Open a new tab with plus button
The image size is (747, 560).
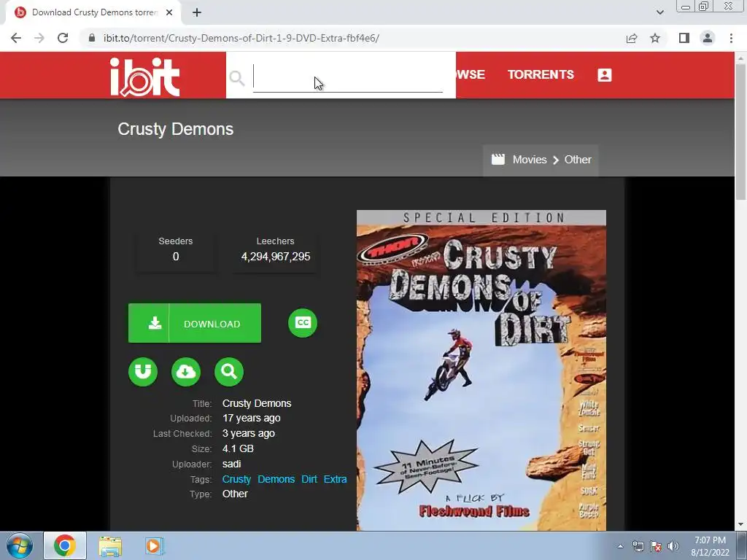[x=197, y=12]
